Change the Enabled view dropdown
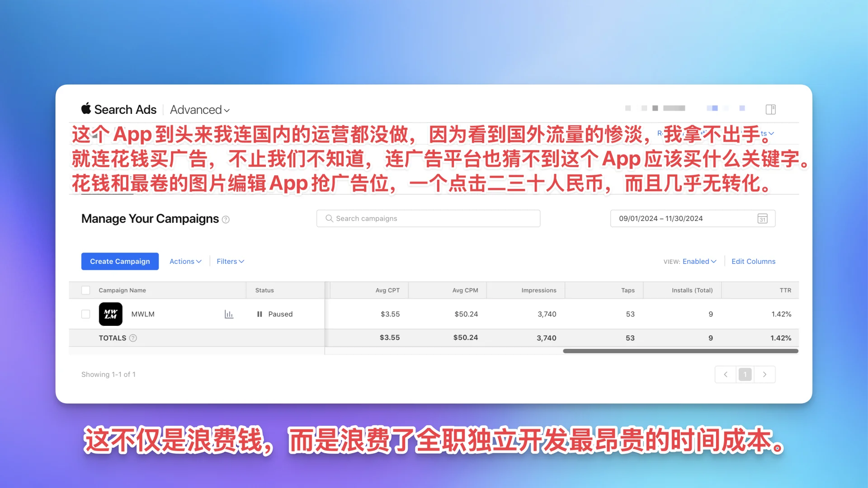The height and width of the screenshot is (488, 868). click(698, 261)
